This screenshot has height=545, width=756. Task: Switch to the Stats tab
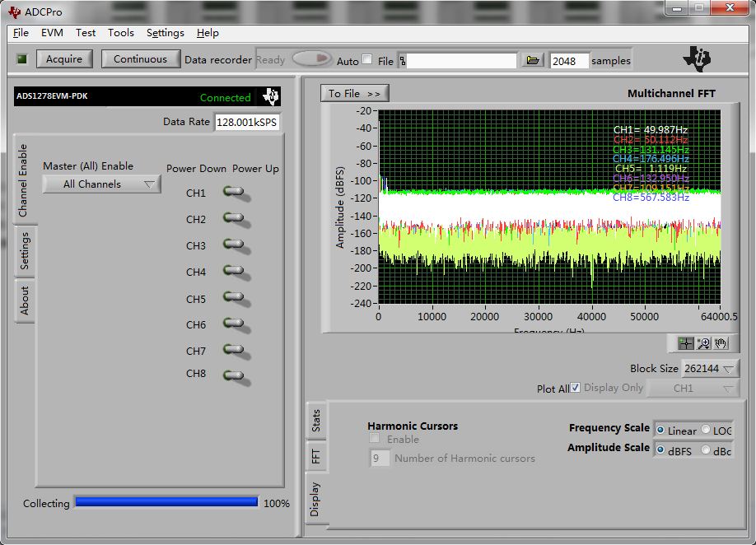point(315,421)
